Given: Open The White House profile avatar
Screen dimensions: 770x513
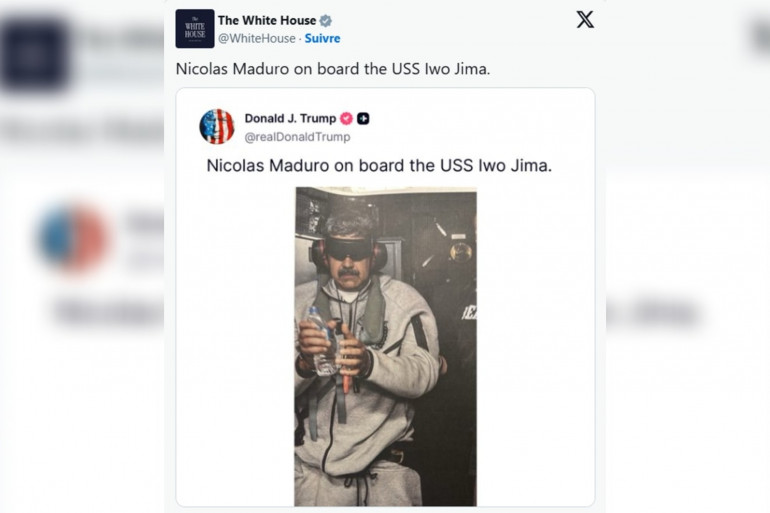Looking at the screenshot, I should [x=194, y=28].
